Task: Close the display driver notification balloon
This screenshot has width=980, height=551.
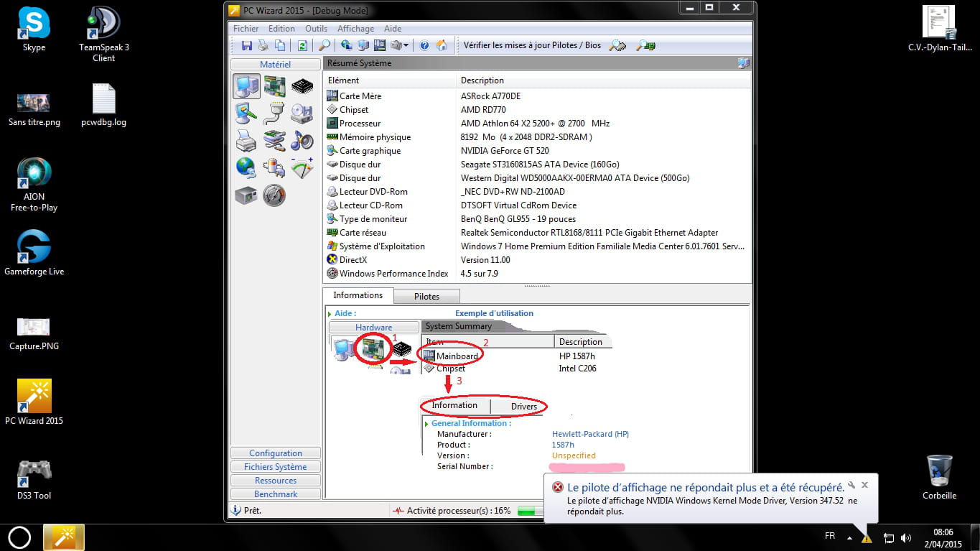Action: coord(865,485)
